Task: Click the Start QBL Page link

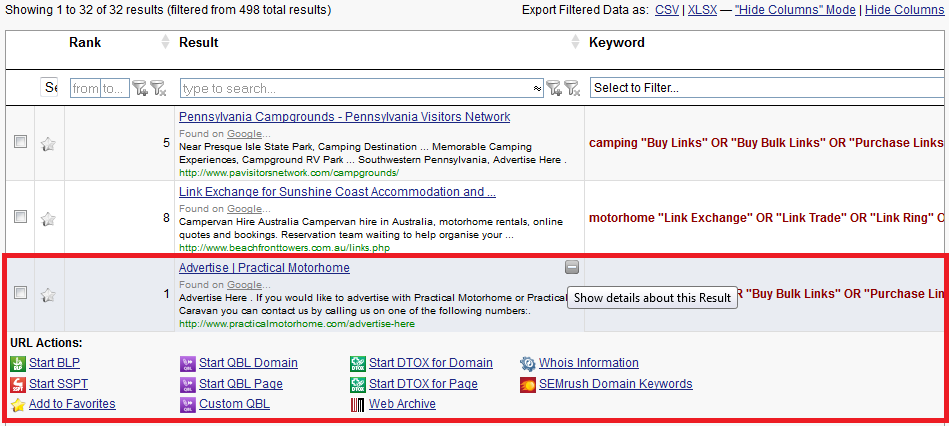Action: [241, 384]
